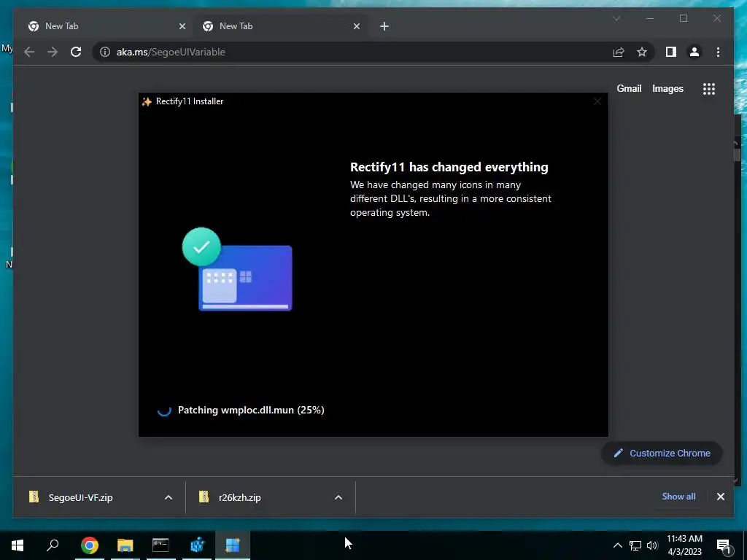Screen dimensions: 747x560
Task: Open the Images link
Action: point(667,88)
